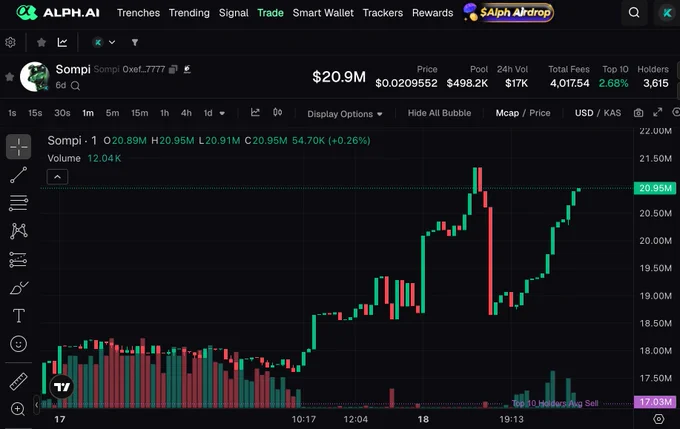Click the ALPH.AI logo

58,13
